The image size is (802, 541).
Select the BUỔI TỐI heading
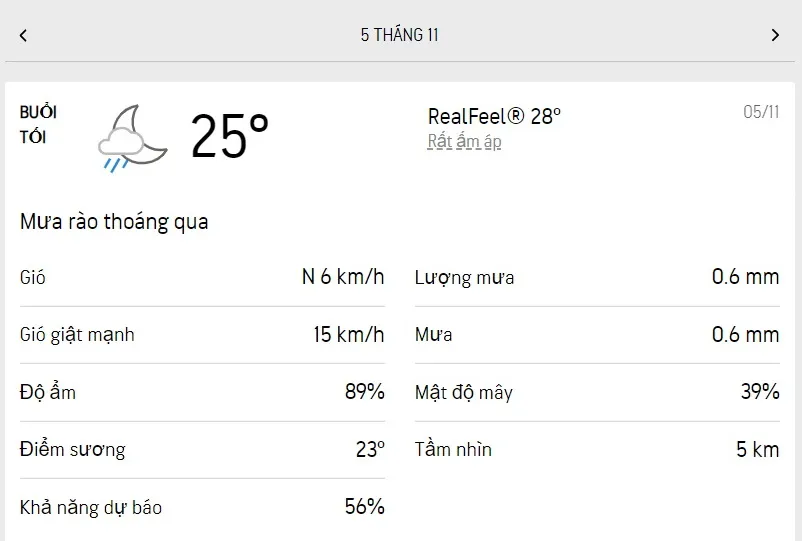(x=38, y=125)
